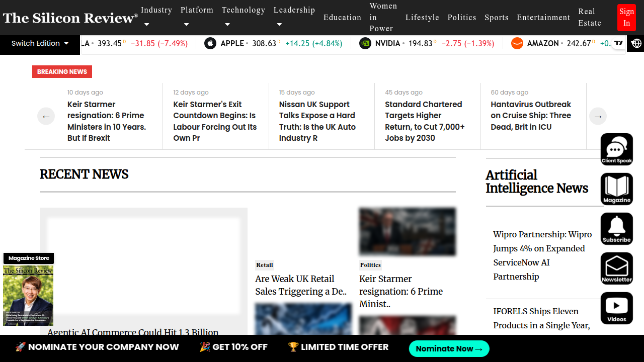The width and height of the screenshot is (644, 362).
Task: Click the Politics category tag
Action: coord(371,265)
